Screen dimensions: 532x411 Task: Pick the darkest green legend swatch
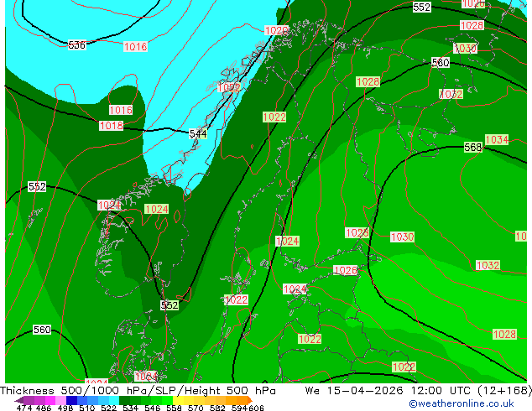[124, 400]
